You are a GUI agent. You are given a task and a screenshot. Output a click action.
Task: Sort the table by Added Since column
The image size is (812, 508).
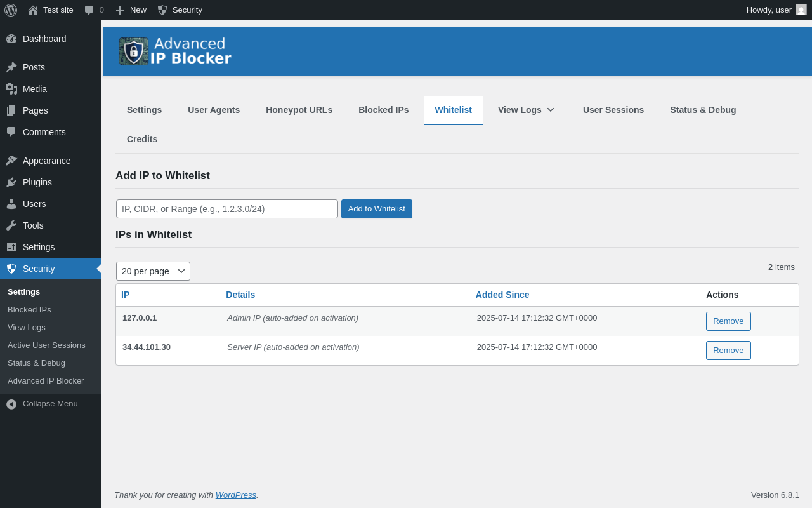click(x=502, y=295)
